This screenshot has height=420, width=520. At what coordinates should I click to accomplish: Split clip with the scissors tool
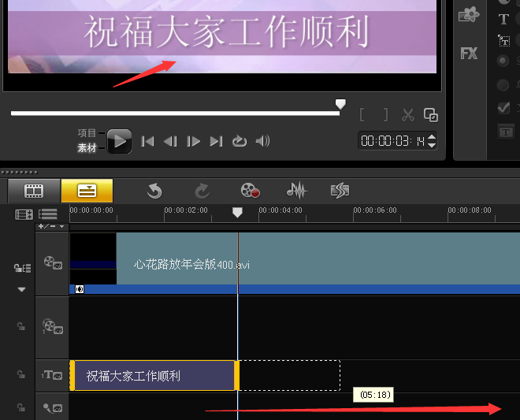click(x=408, y=115)
